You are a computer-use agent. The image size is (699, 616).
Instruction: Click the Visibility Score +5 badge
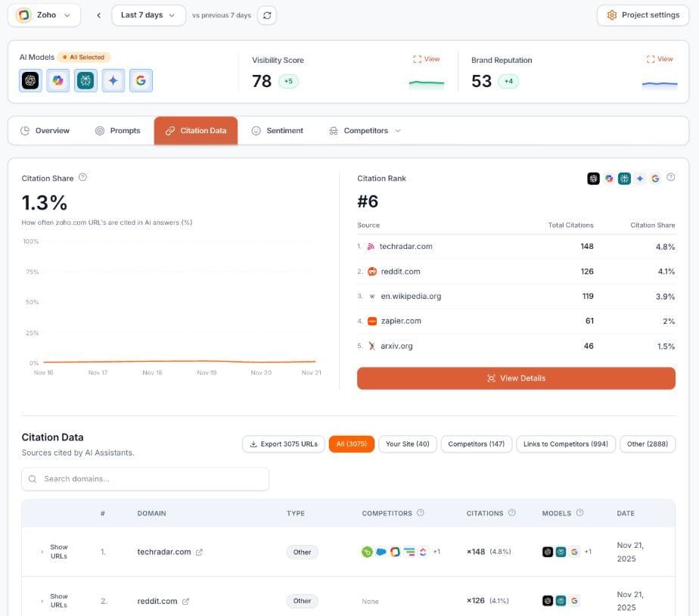288,81
